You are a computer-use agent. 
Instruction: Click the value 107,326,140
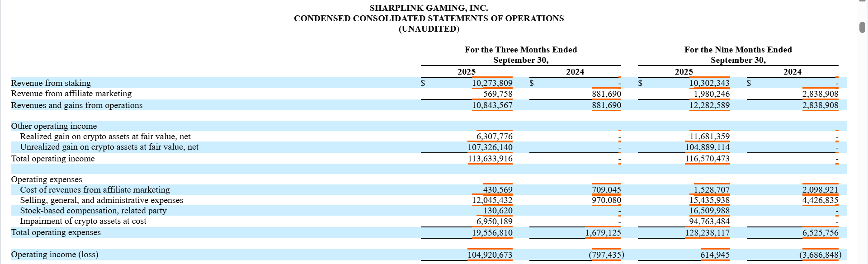(x=490, y=147)
